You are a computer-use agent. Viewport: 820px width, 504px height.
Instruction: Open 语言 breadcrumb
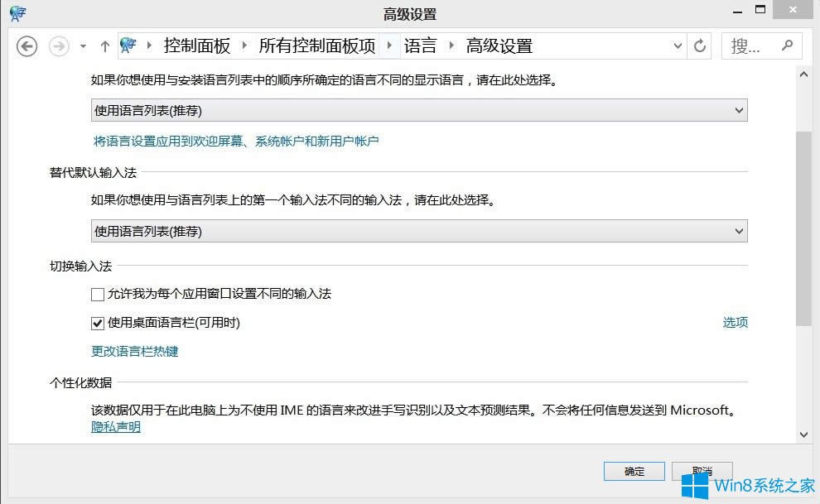pos(420,46)
